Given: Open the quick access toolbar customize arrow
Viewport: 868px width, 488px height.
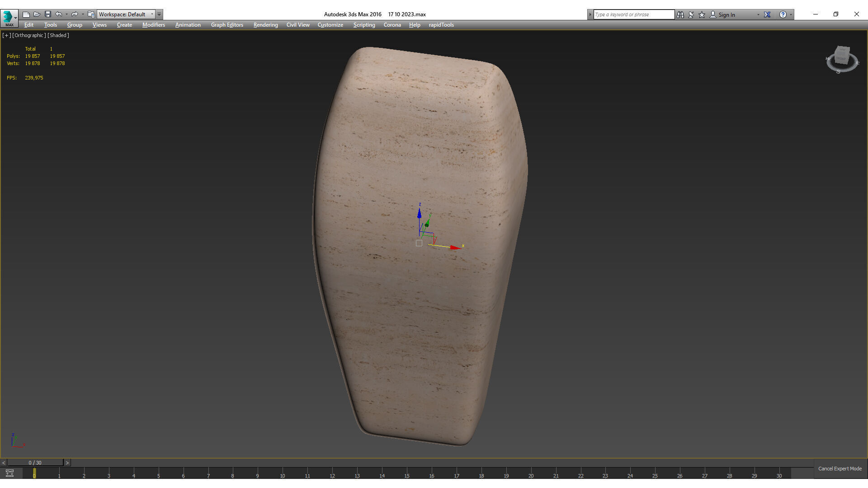Looking at the screenshot, I should (x=159, y=14).
